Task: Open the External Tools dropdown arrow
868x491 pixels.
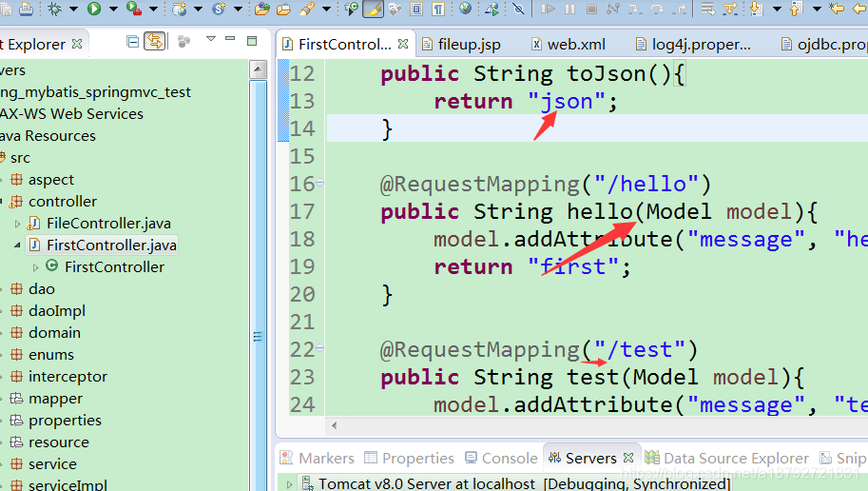Action: pyautogui.click(x=153, y=9)
